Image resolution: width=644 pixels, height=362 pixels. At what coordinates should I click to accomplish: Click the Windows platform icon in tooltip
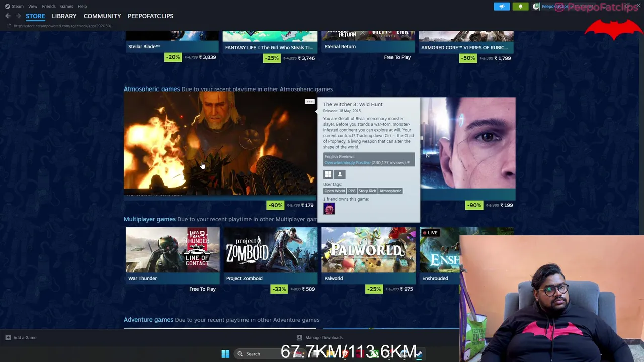pyautogui.click(x=328, y=174)
